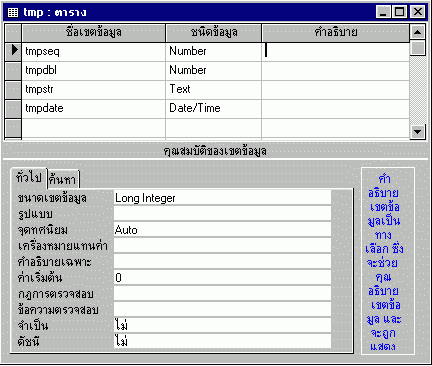The width and height of the screenshot is (432, 366).
Task: Click the Auto decimal places field
Action: (x=222, y=230)
